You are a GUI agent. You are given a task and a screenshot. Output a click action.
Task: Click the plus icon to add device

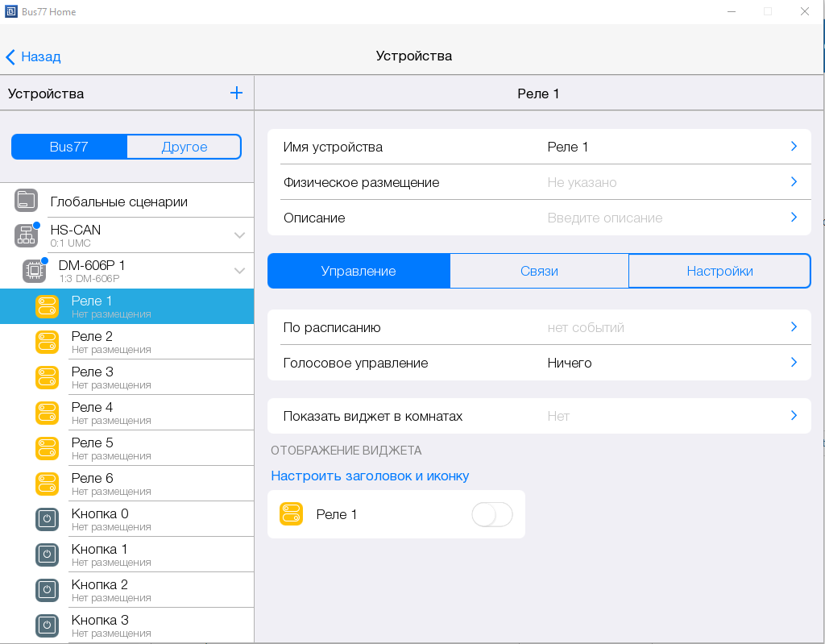coord(236,93)
